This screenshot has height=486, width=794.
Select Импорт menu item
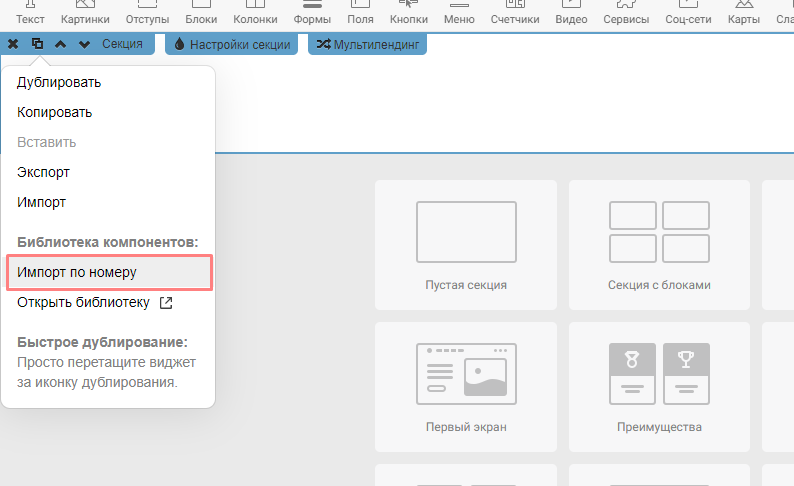[x=42, y=202]
